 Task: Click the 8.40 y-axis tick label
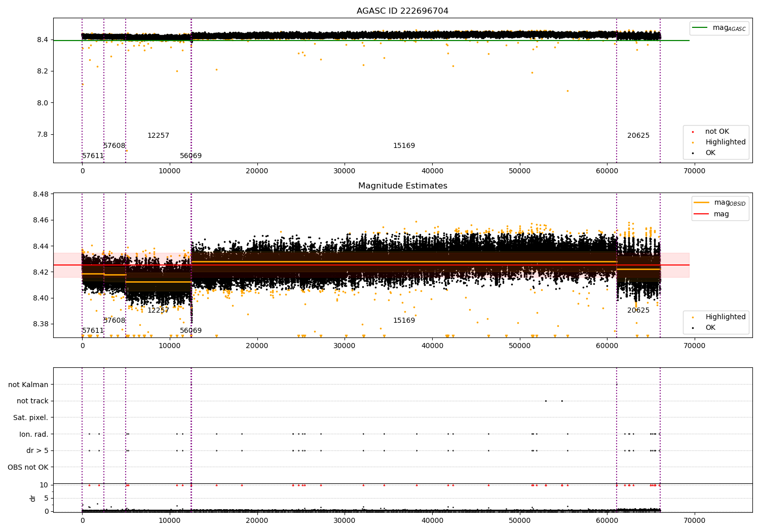click(x=41, y=298)
